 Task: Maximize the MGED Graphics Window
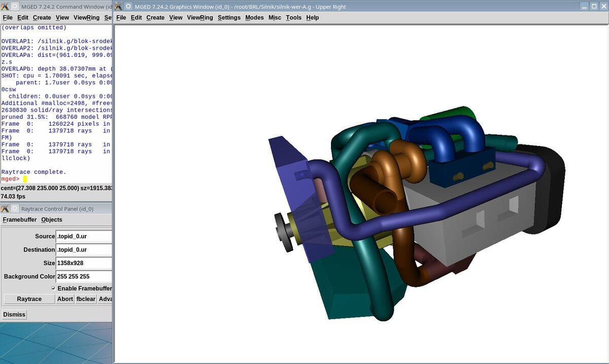(x=593, y=7)
